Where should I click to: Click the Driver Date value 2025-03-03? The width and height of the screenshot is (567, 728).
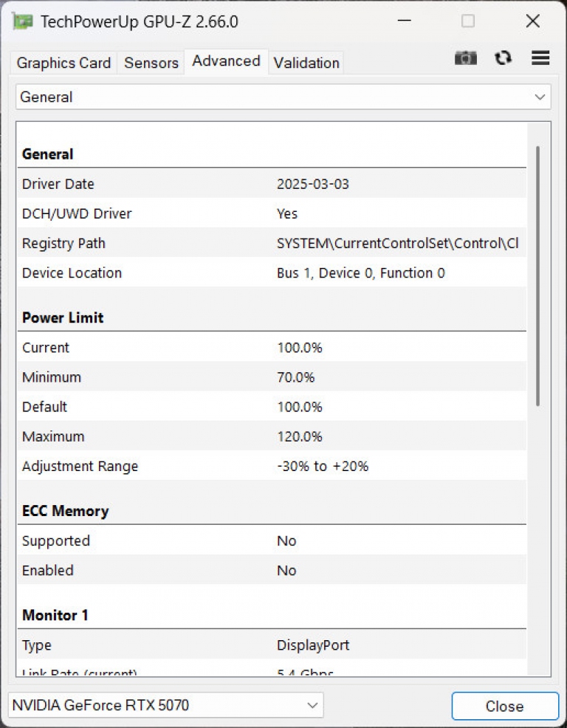pyautogui.click(x=313, y=185)
